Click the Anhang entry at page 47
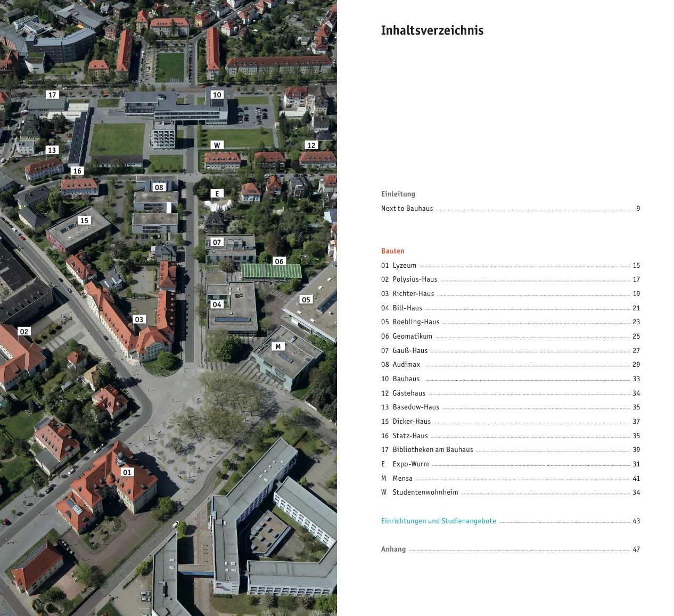The width and height of the screenshot is (674, 616). [x=393, y=549]
